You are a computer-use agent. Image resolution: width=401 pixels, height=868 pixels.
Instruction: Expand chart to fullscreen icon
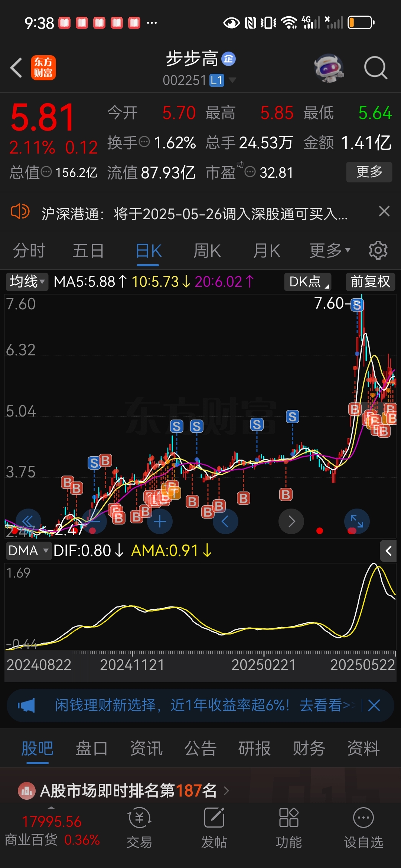(x=357, y=521)
